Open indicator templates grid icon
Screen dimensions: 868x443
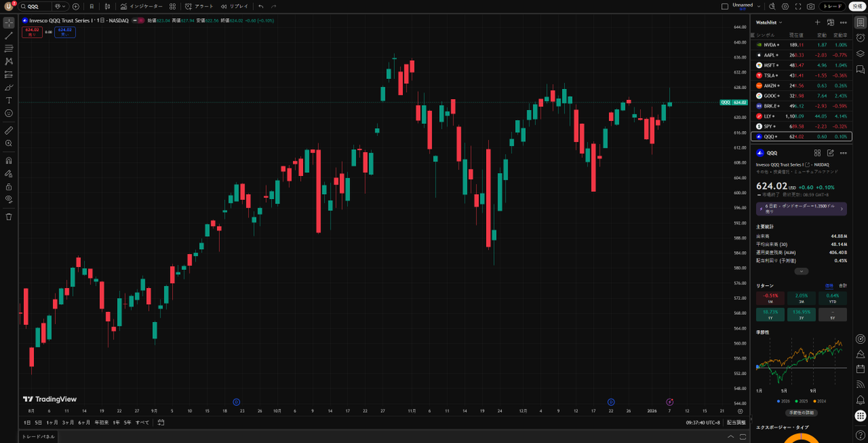[172, 7]
